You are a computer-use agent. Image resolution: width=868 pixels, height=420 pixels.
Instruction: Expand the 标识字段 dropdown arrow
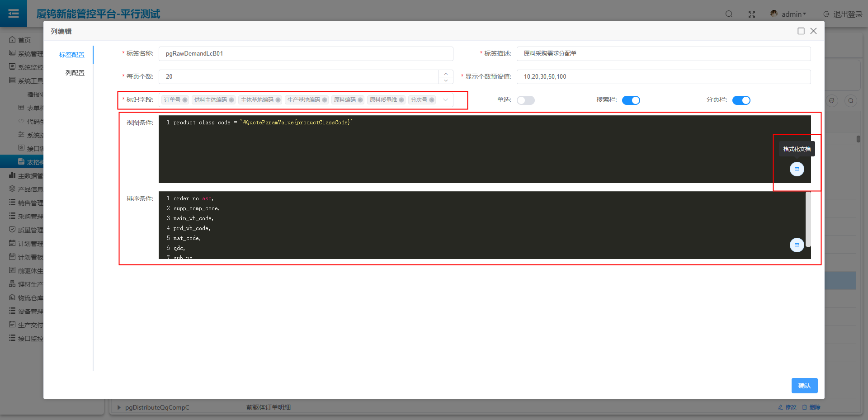pyautogui.click(x=446, y=100)
